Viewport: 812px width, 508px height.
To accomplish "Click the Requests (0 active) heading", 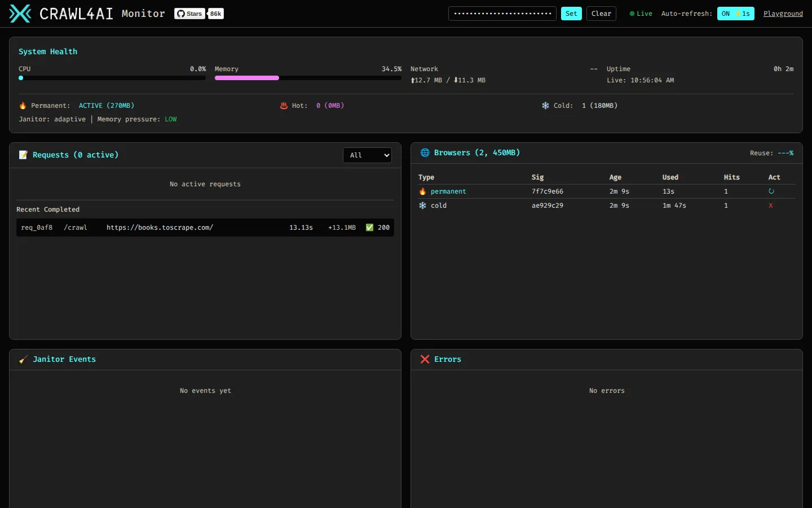I will pyautogui.click(x=76, y=155).
